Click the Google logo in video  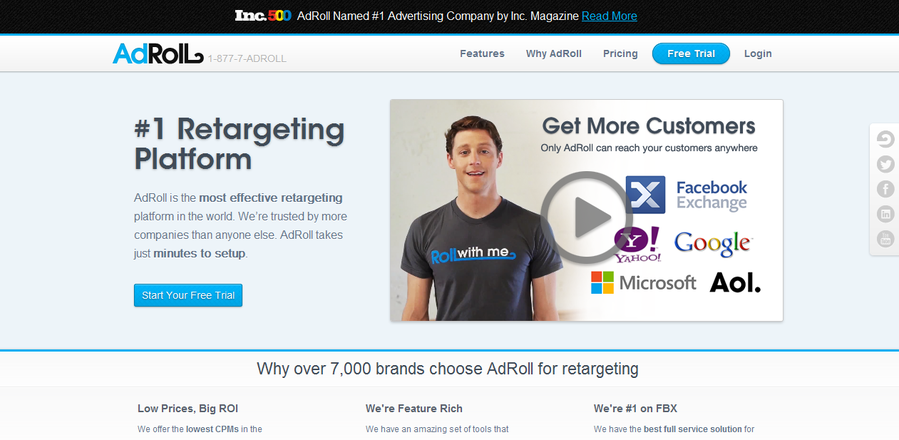click(713, 244)
